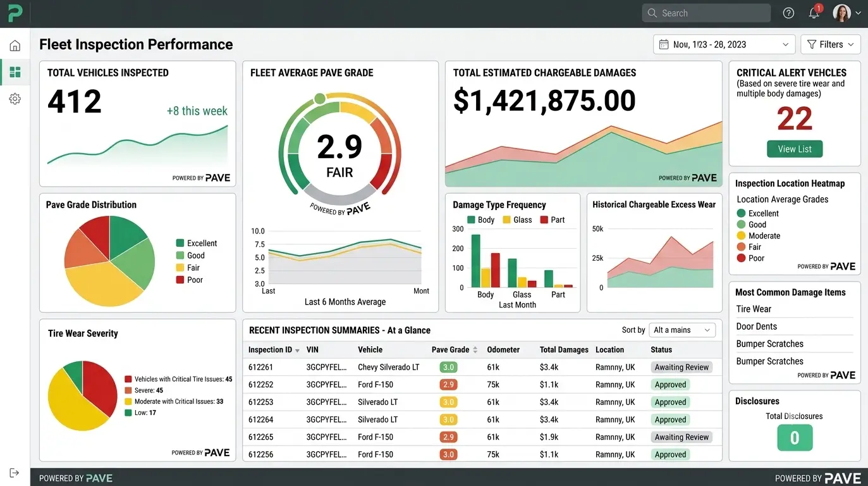Open the Home page from sidebar

click(15, 46)
